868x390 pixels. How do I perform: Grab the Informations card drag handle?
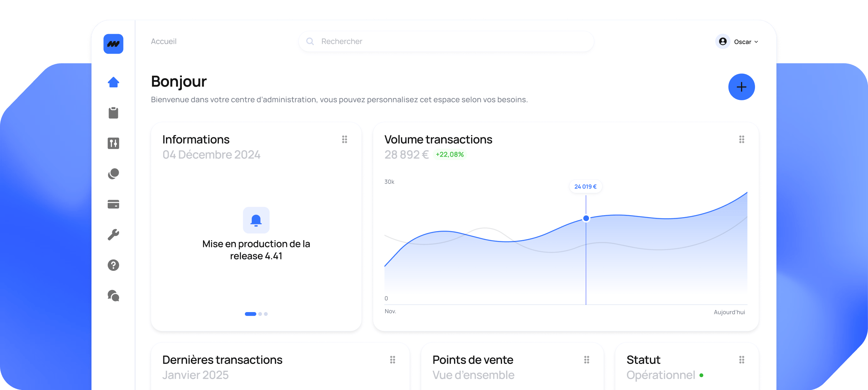pyautogui.click(x=345, y=140)
